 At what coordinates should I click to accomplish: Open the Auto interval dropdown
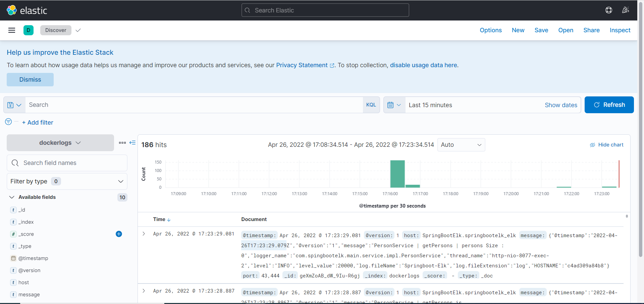(461, 145)
